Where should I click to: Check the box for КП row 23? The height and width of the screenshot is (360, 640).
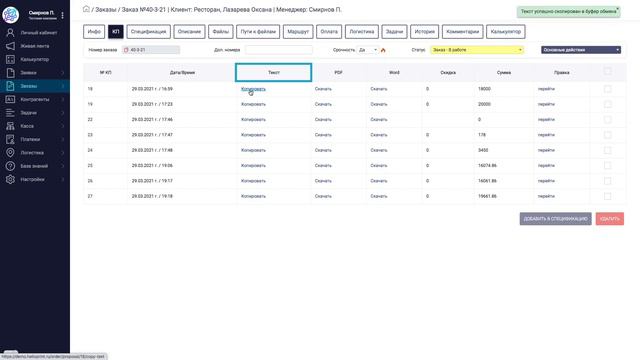pyautogui.click(x=607, y=135)
